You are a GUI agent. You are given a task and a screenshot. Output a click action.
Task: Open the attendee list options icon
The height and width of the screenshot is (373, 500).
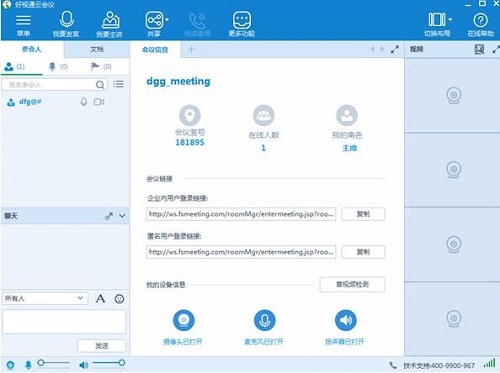(118, 84)
